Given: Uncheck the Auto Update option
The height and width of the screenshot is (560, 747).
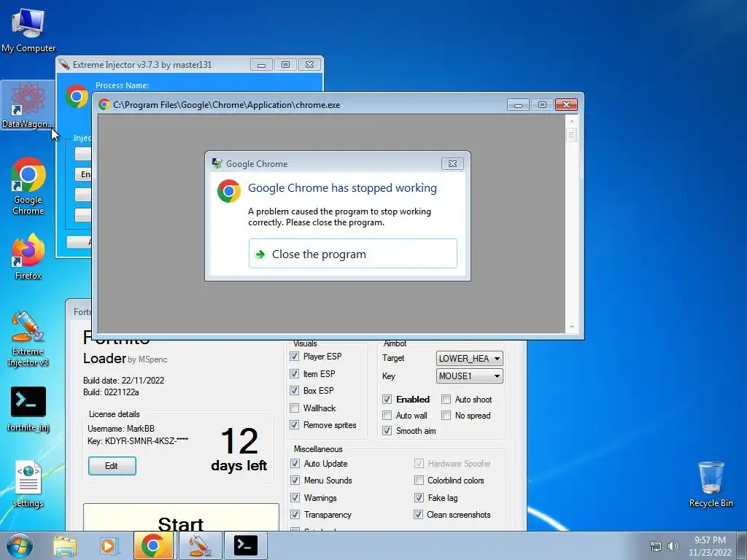Looking at the screenshot, I should point(295,463).
